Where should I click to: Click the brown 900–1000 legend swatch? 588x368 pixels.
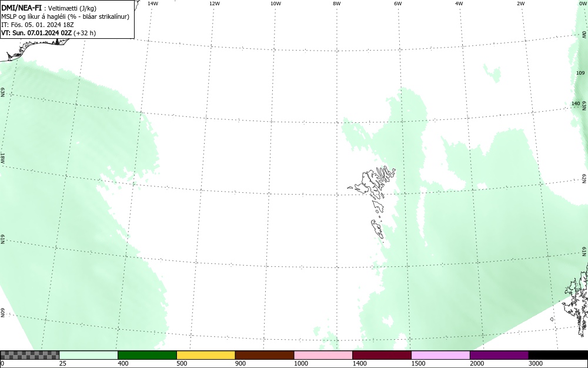tap(265, 355)
